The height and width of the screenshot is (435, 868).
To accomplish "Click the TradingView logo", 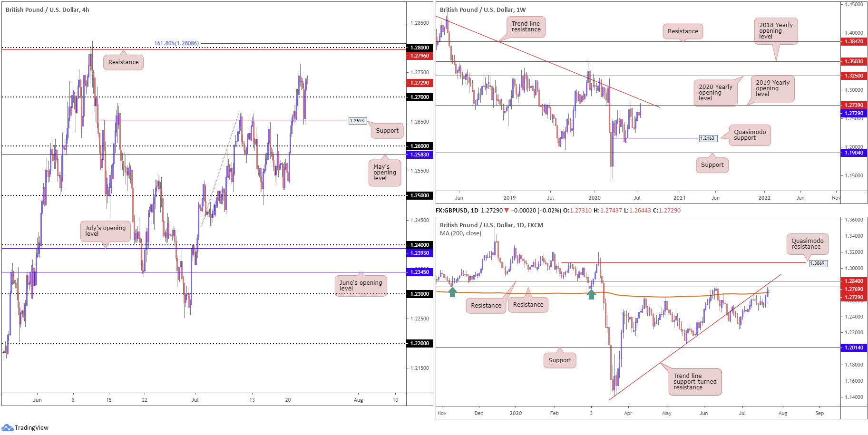I will [25, 427].
